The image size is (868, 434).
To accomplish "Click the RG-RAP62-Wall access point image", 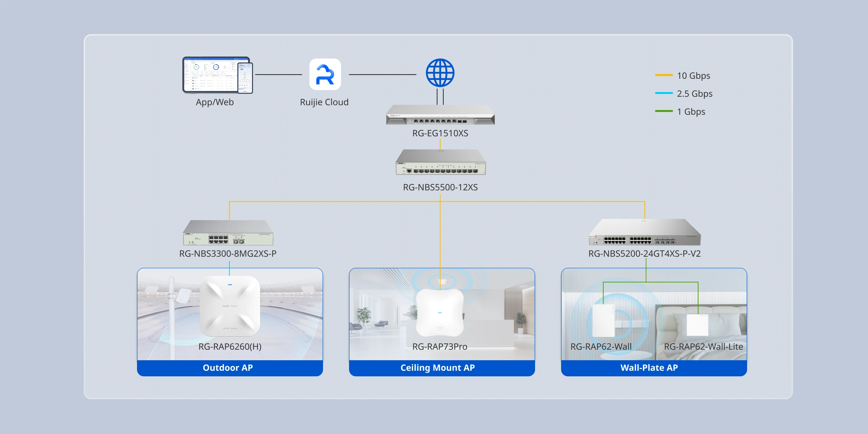I will (x=603, y=321).
